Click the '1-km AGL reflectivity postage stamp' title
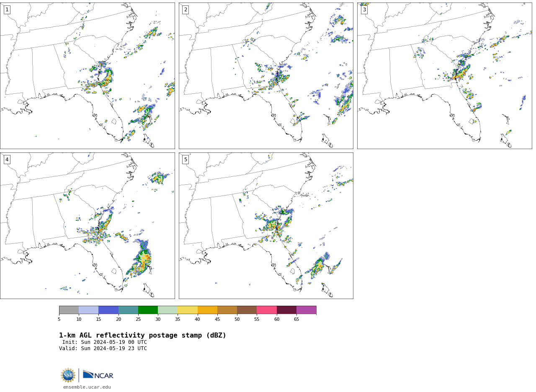536x392 pixels. (142, 335)
